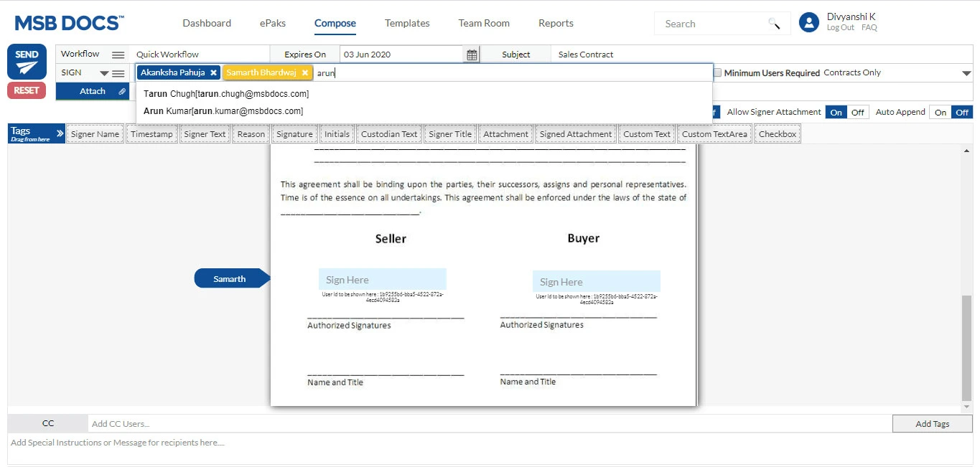Collapse the Tags panel double-arrow
This screenshot has width=980, height=467.
[x=60, y=133]
